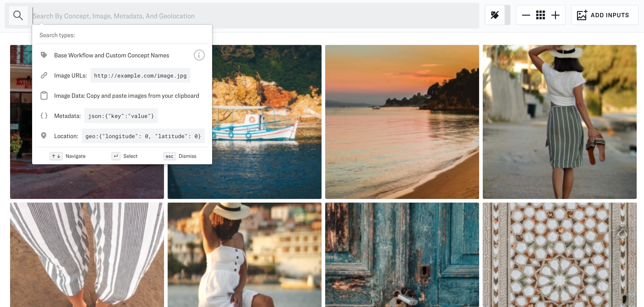Choose the Image URLs search type
This screenshot has height=307, width=644.
[70, 75]
